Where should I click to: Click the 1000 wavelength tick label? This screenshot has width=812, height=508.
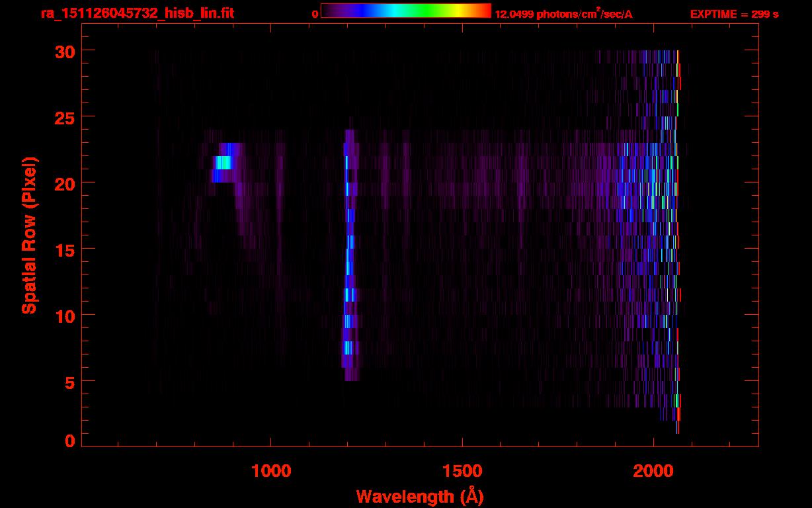click(270, 471)
